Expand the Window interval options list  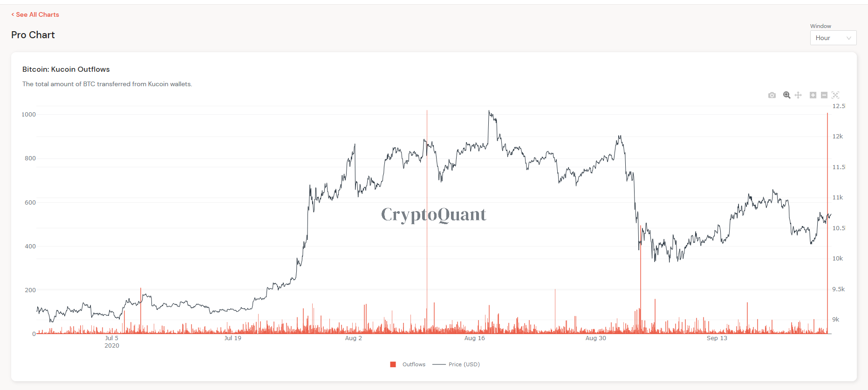(x=833, y=38)
